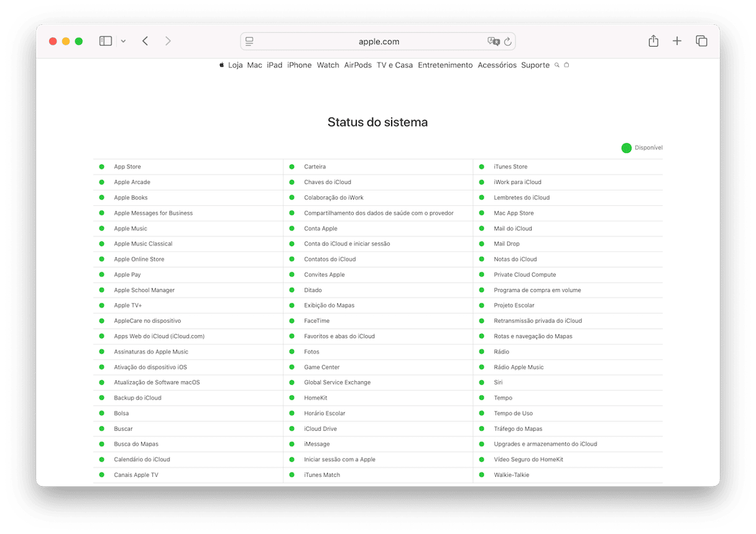Click the green status dot beside Apple Music

[x=101, y=229]
